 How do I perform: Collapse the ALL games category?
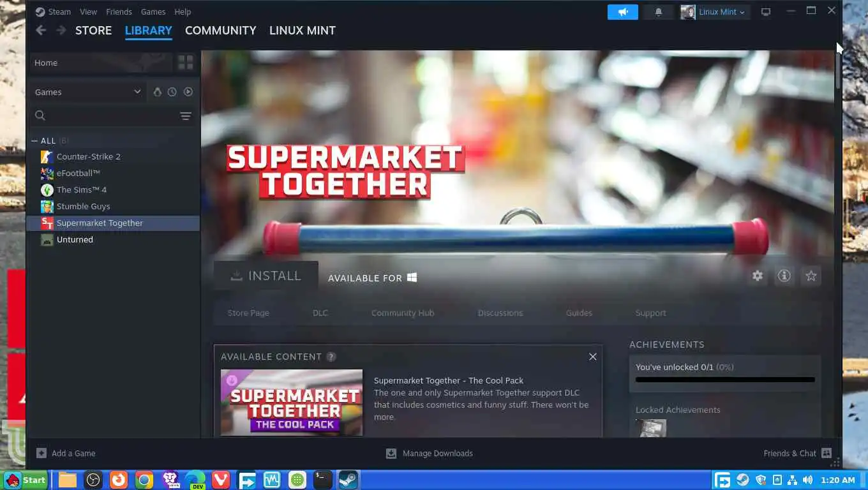(x=34, y=140)
